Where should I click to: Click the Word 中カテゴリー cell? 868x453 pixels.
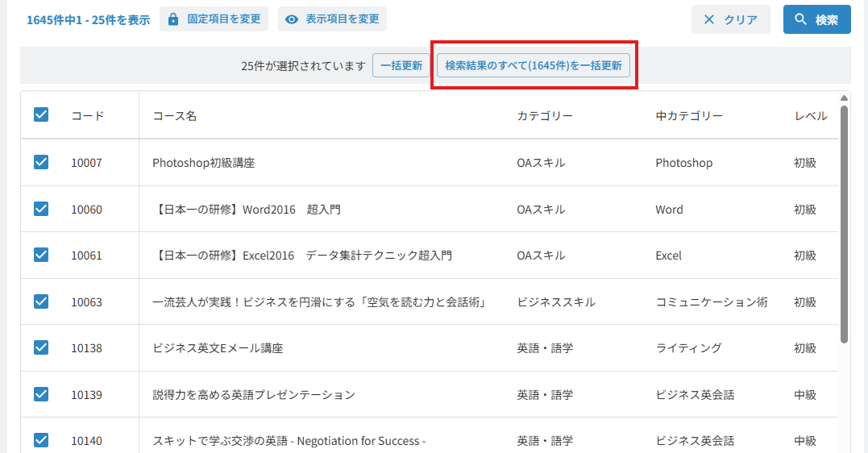[669, 210]
